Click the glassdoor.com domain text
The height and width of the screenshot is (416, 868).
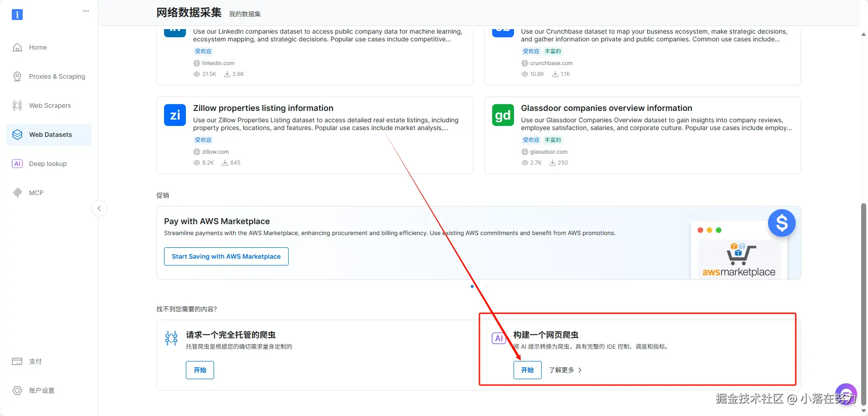[x=549, y=152]
